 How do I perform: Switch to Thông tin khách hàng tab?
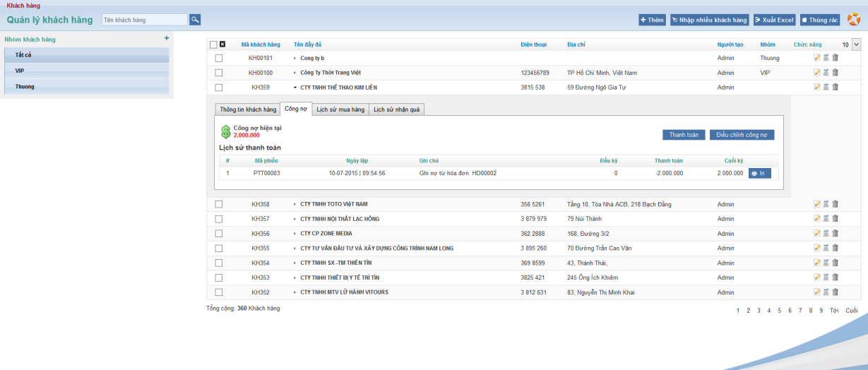pos(248,109)
